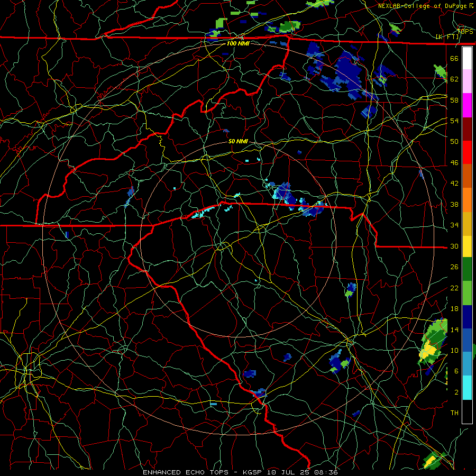The image size is (476, 476).
Task: Click the 'ENHANCED ECHO TOPS' title caption
Action: (x=186, y=472)
